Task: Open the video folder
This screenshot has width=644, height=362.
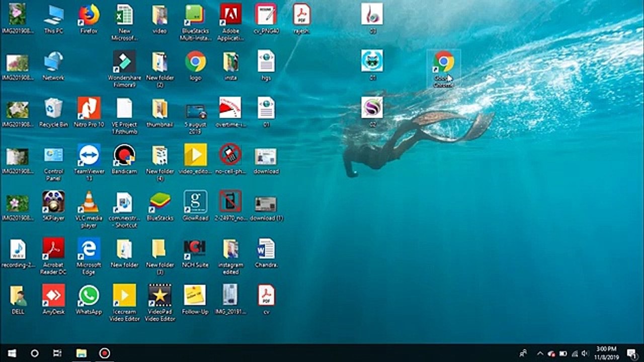Action: click(x=160, y=19)
